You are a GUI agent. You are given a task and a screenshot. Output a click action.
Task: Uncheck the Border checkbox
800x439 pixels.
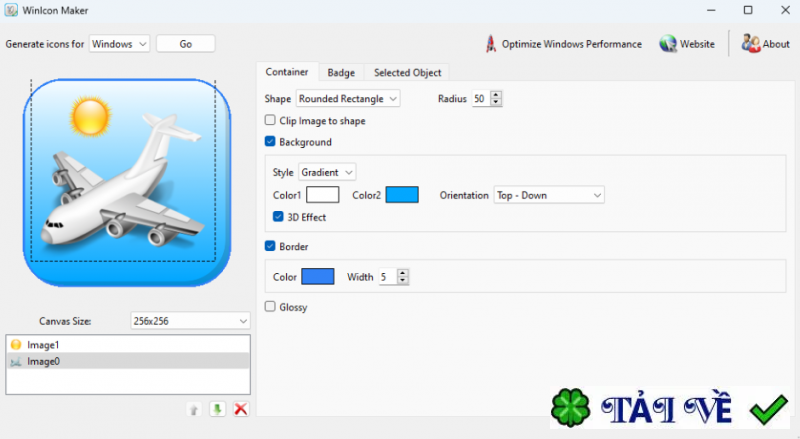tap(270, 246)
